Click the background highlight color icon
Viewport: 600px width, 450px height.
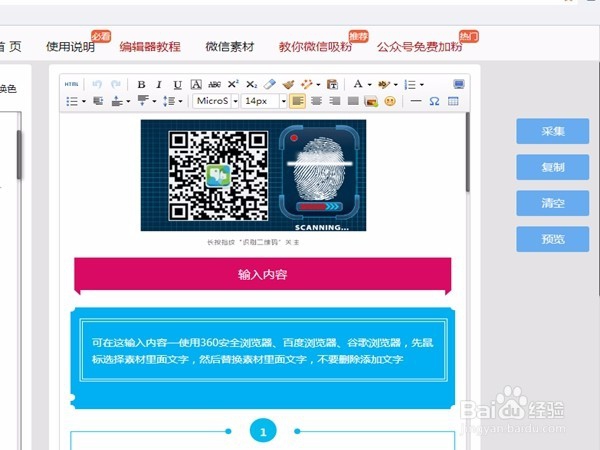click(384, 85)
